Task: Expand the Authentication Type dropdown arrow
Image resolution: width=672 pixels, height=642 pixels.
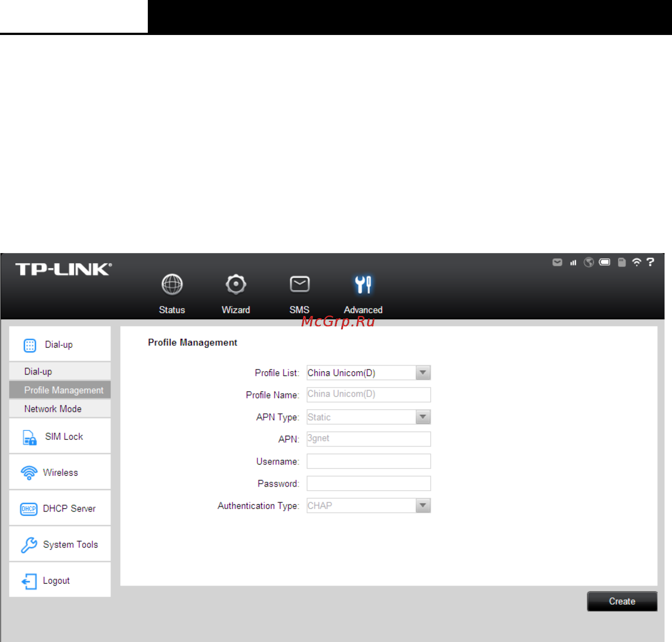Action: pyautogui.click(x=423, y=505)
